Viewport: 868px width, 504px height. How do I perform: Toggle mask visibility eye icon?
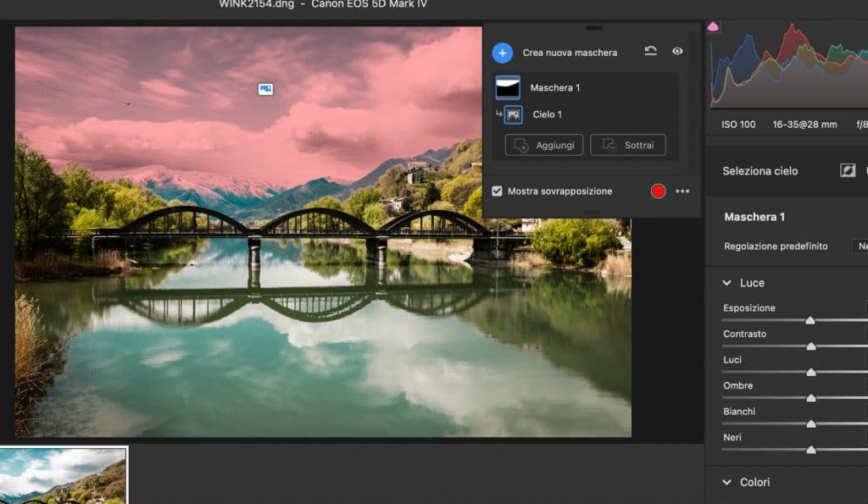pyautogui.click(x=677, y=51)
